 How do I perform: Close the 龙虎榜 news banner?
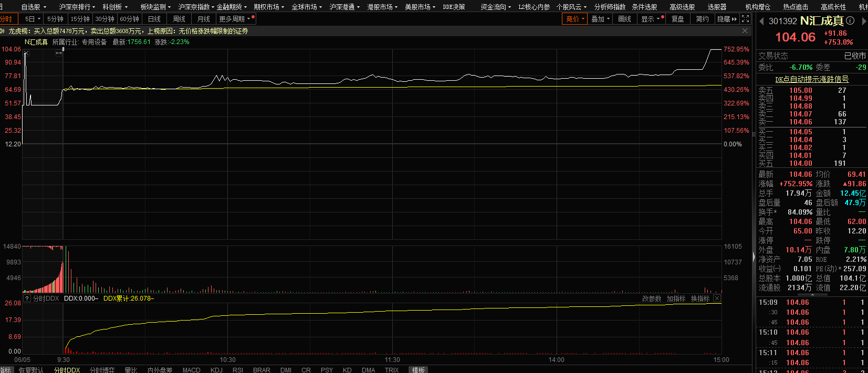click(x=745, y=31)
